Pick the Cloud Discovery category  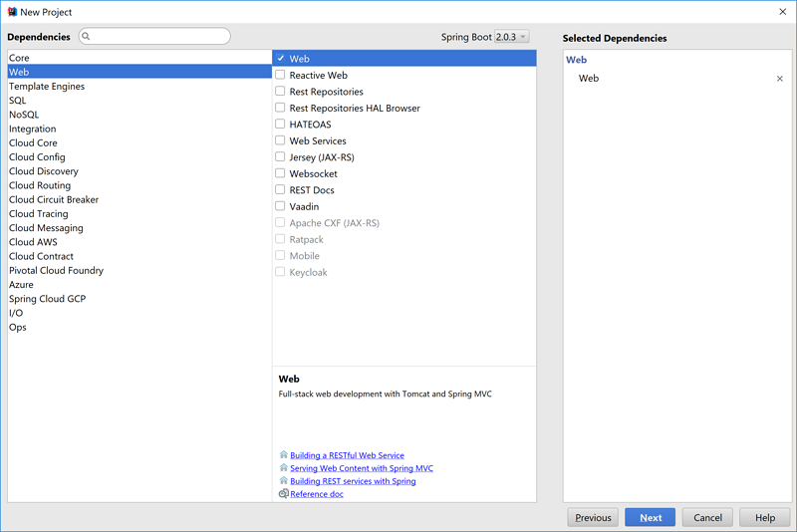click(x=139, y=171)
